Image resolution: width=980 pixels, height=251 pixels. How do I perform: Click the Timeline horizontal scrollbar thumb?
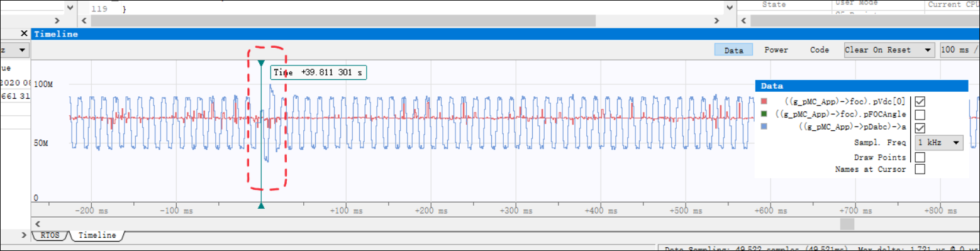[x=847, y=224]
